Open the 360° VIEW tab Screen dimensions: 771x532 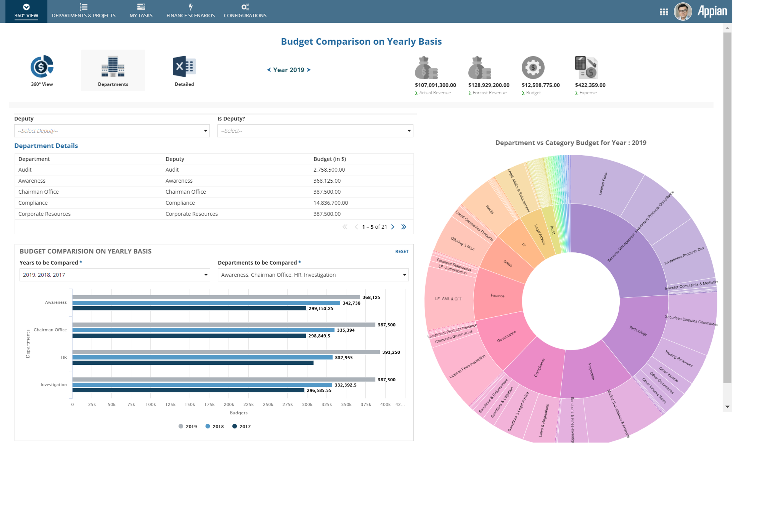[26, 11]
